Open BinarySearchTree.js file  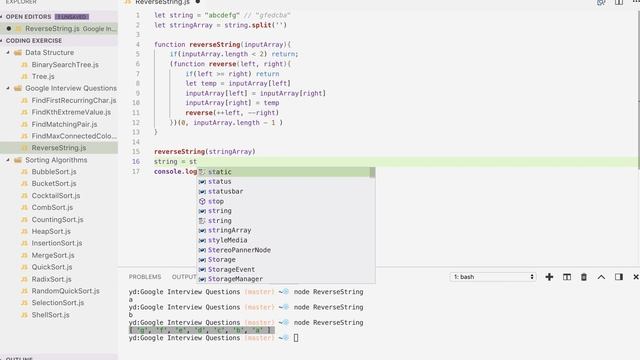[65, 64]
